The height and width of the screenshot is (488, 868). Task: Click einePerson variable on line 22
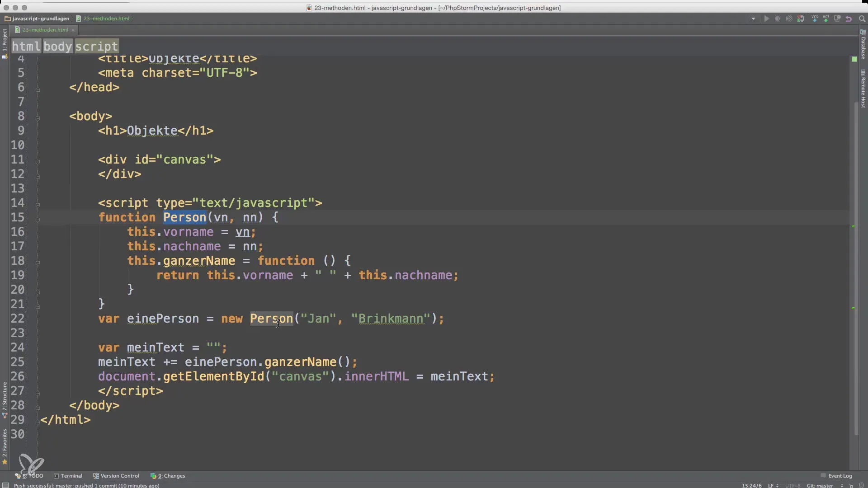pos(163,319)
